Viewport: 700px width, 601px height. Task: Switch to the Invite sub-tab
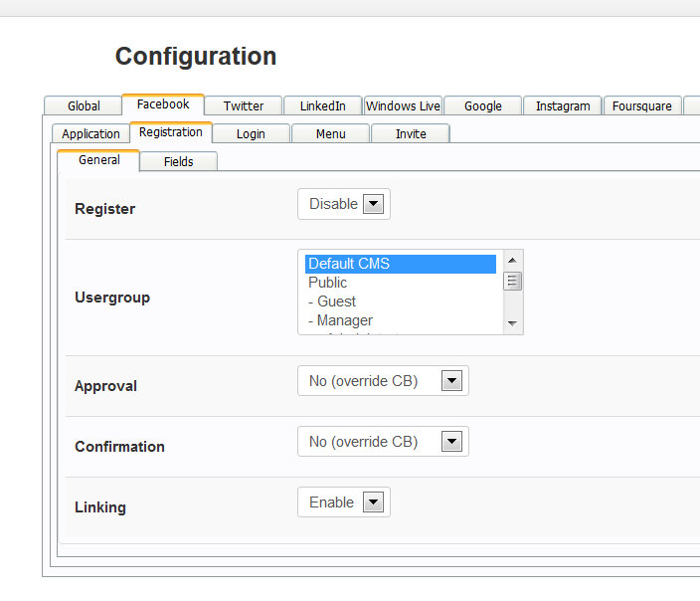tap(411, 133)
